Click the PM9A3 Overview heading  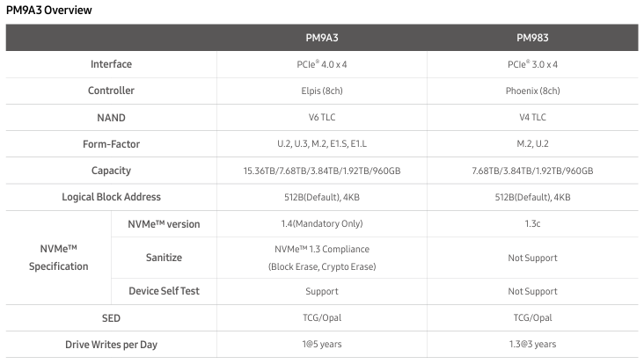coord(49,11)
